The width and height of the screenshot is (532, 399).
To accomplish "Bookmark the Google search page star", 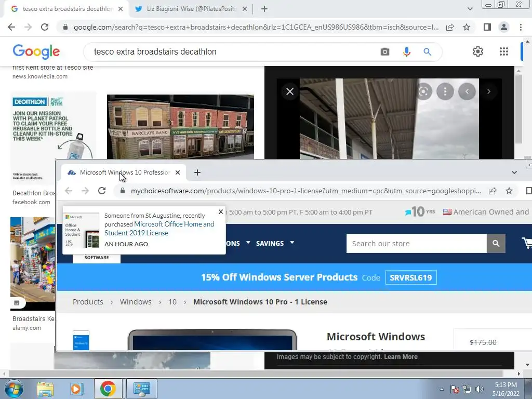I will [467, 27].
